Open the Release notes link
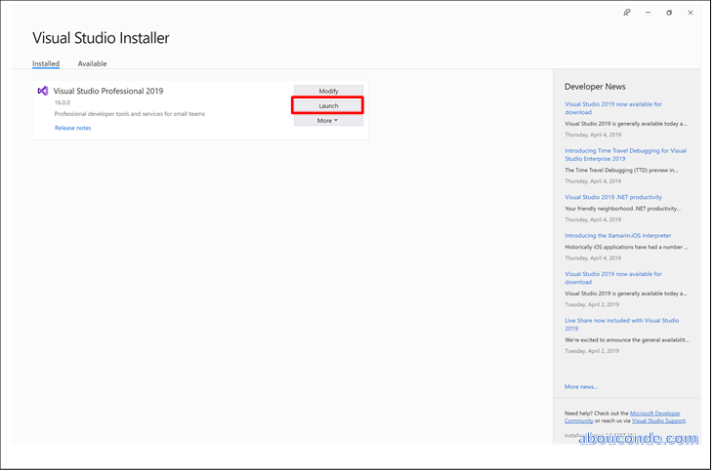This screenshot has height=471, width=714. click(x=72, y=128)
